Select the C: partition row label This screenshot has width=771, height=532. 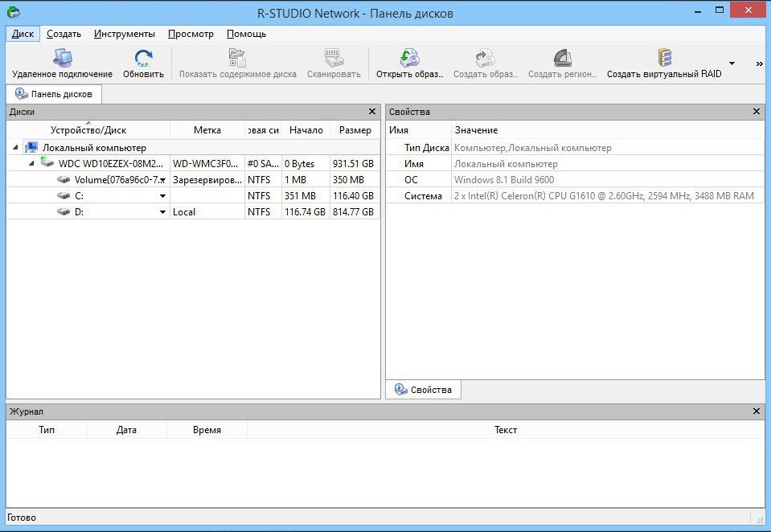tap(79, 196)
